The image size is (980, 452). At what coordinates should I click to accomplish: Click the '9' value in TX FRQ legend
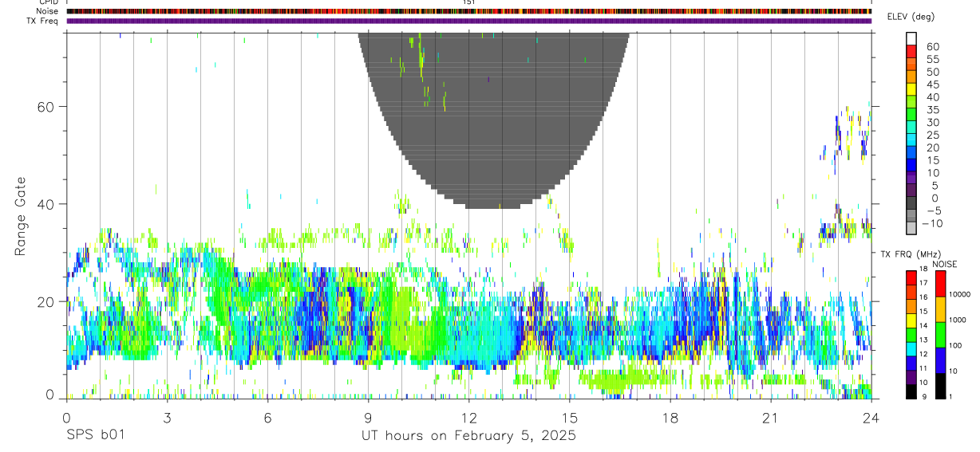point(923,396)
